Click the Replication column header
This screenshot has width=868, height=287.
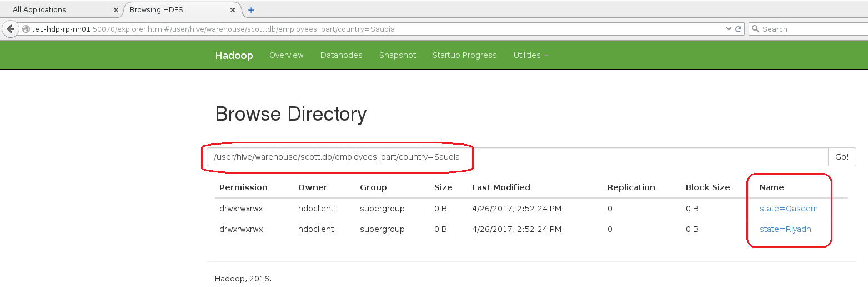(631, 187)
